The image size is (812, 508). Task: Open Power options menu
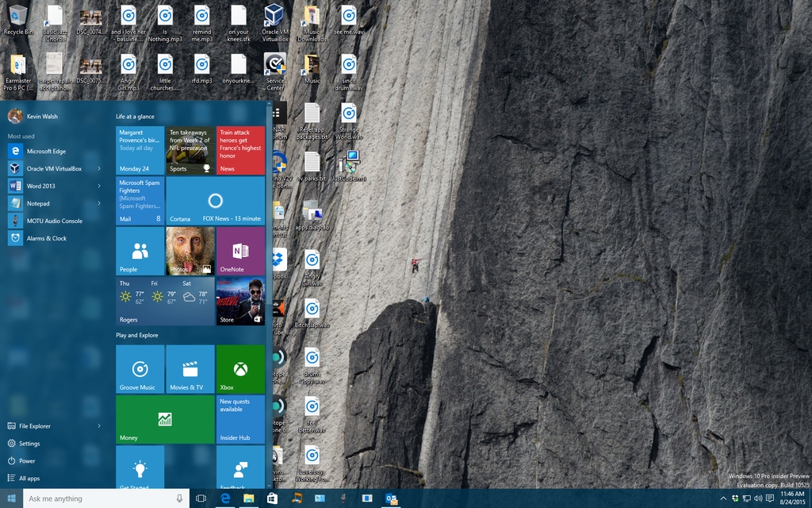pyautogui.click(x=27, y=461)
